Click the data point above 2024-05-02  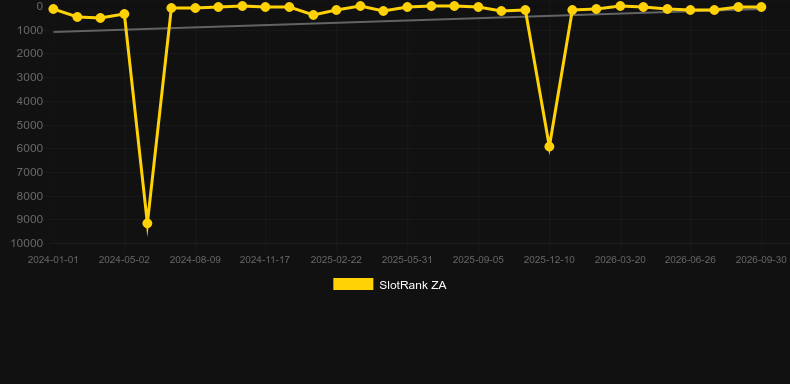[x=124, y=14]
